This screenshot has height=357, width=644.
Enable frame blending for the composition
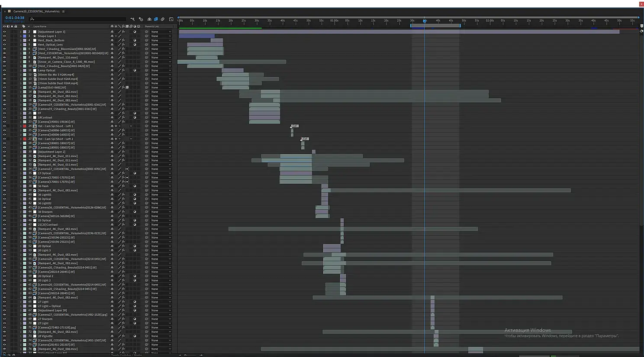(156, 19)
